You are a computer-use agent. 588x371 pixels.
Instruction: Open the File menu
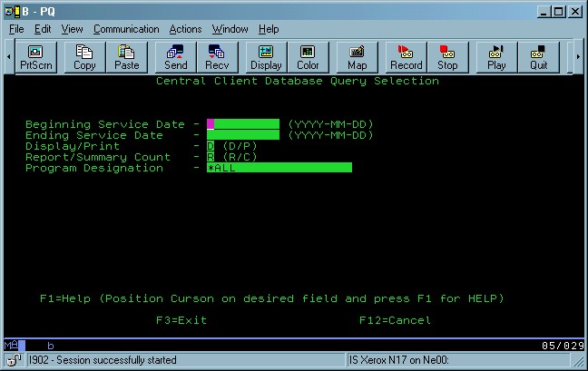tap(16, 29)
